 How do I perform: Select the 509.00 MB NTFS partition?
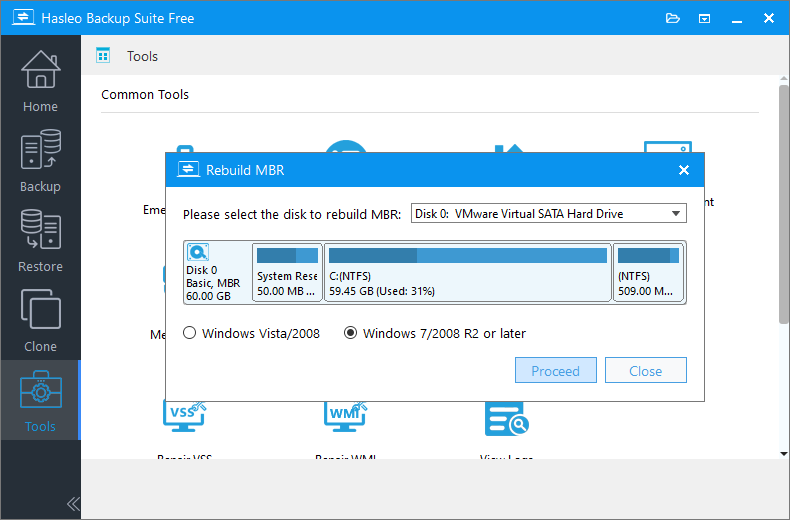(648, 272)
